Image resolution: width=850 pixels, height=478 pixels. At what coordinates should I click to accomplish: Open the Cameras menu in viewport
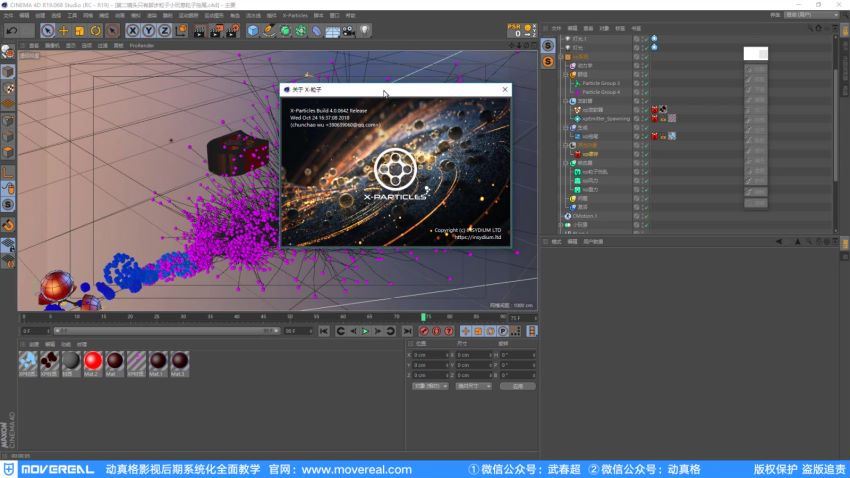coord(53,46)
